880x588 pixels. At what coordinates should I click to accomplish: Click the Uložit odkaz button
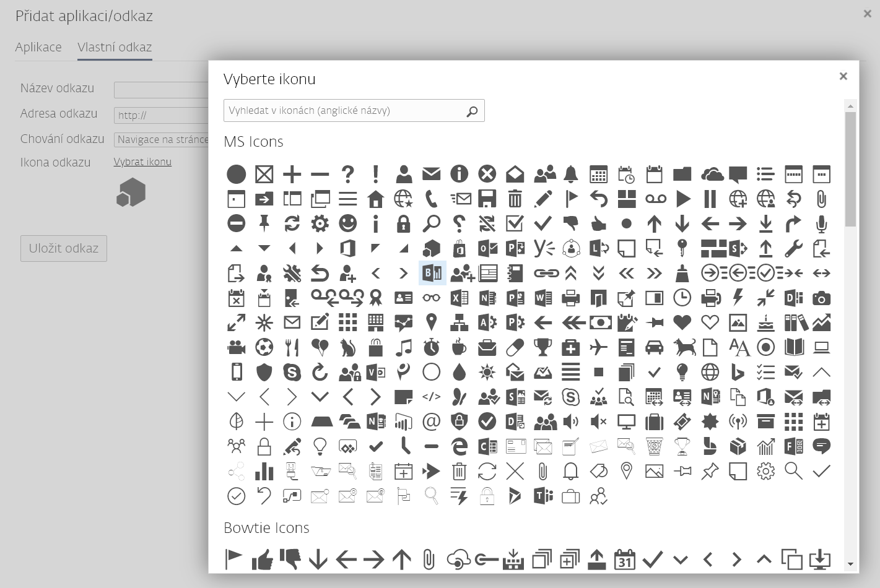click(x=64, y=248)
